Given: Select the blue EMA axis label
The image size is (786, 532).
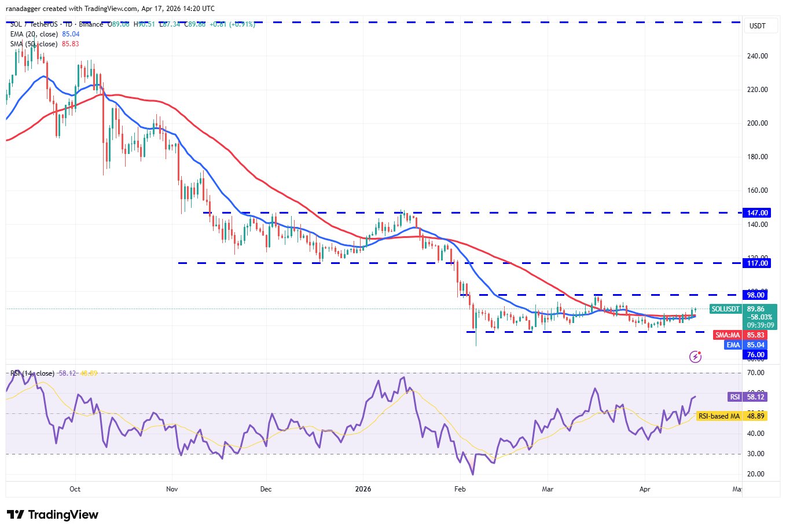Looking at the screenshot, I should click(733, 345).
